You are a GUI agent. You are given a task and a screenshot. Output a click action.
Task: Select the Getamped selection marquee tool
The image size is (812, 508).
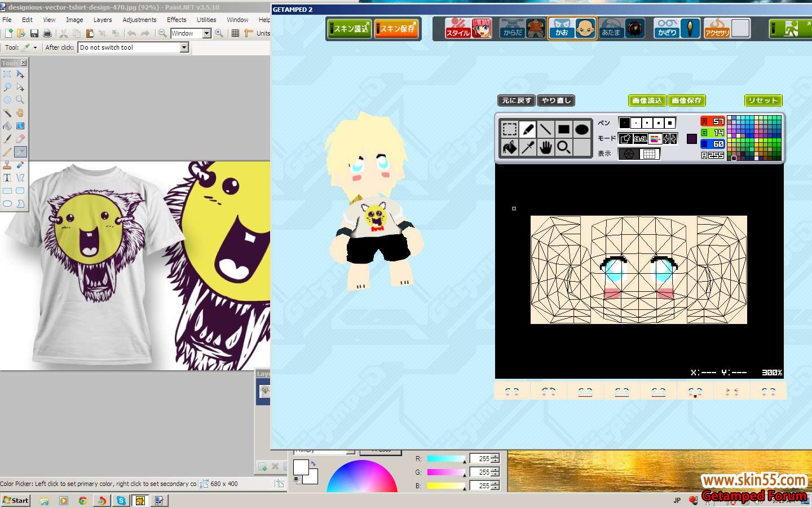click(510, 129)
